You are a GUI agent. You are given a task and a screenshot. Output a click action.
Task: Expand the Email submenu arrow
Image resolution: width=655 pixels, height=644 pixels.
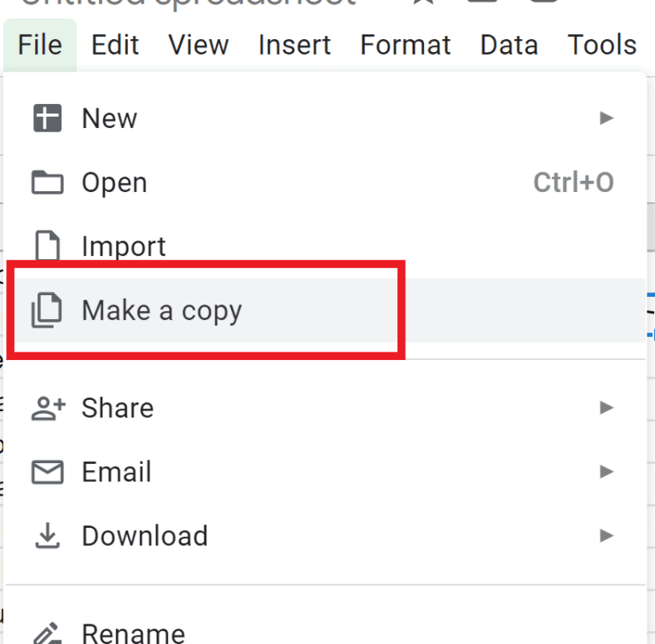(x=606, y=472)
